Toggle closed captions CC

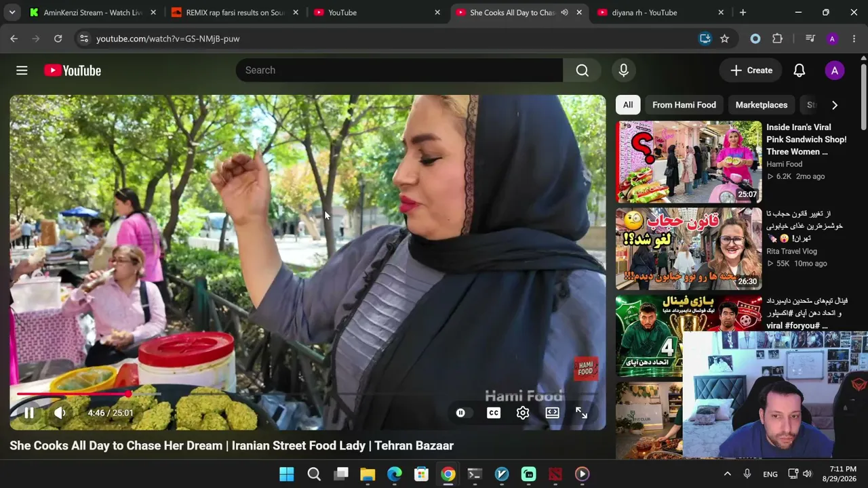tap(494, 413)
